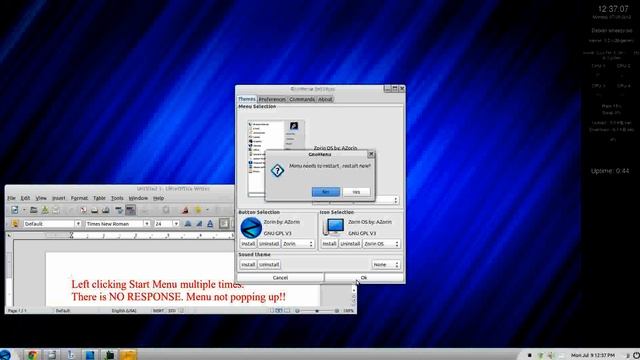Click the clock date on the taskbar
This screenshot has height=360, width=640.
(593, 356)
